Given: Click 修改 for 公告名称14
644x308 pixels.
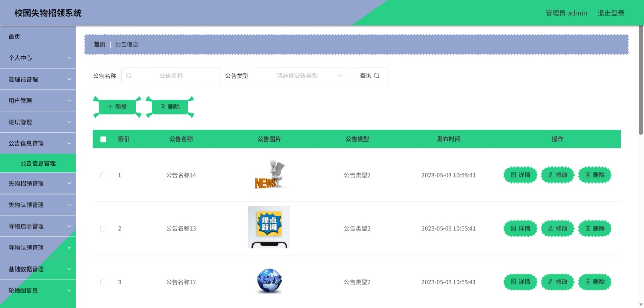Looking at the screenshot, I should click(x=557, y=175).
